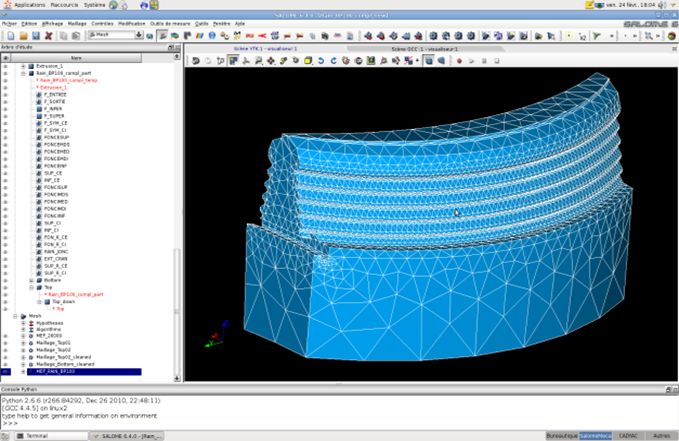Expand the Hypotheses tree node
The image size is (679, 441).
click(x=23, y=323)
